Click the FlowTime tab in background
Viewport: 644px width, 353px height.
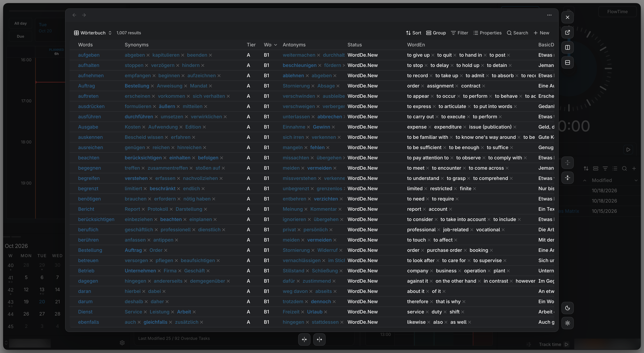click(x=617, y=11)
